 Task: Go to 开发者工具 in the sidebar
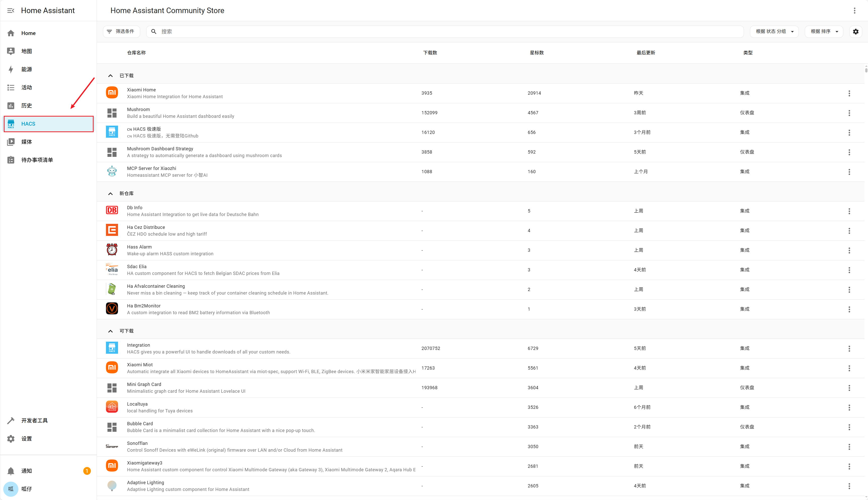tap(34, 421)
